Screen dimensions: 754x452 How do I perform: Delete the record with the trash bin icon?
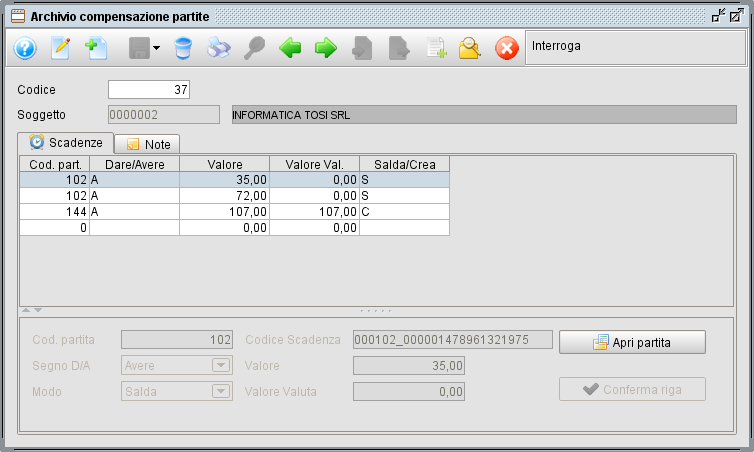(183, 48)
